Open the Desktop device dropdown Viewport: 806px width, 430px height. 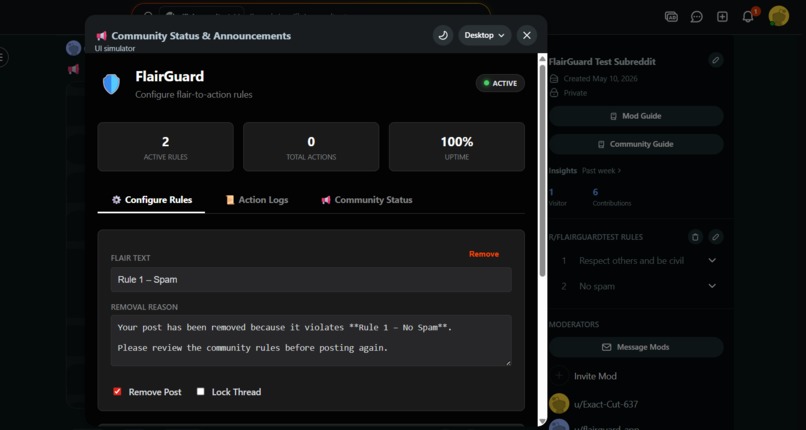point(484,35)
